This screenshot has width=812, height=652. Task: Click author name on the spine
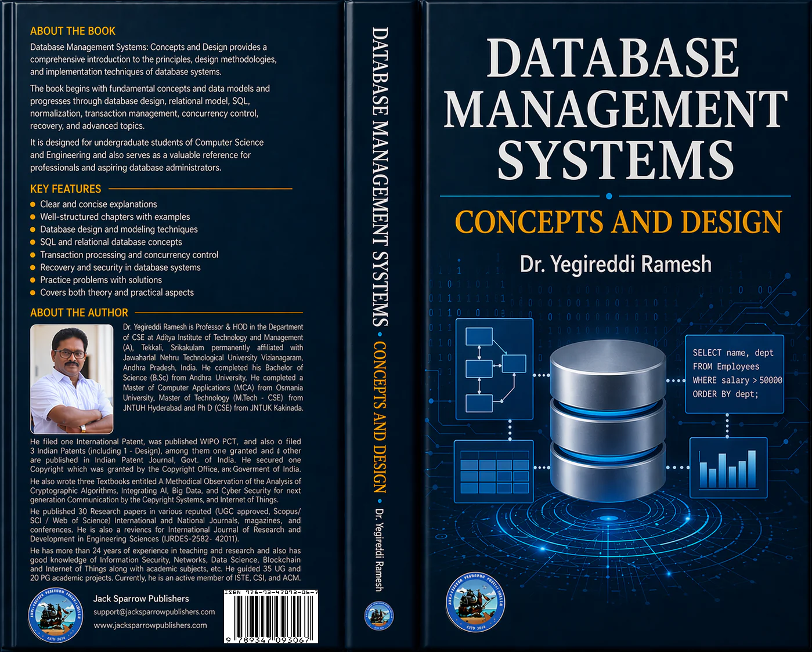(379, 550)
